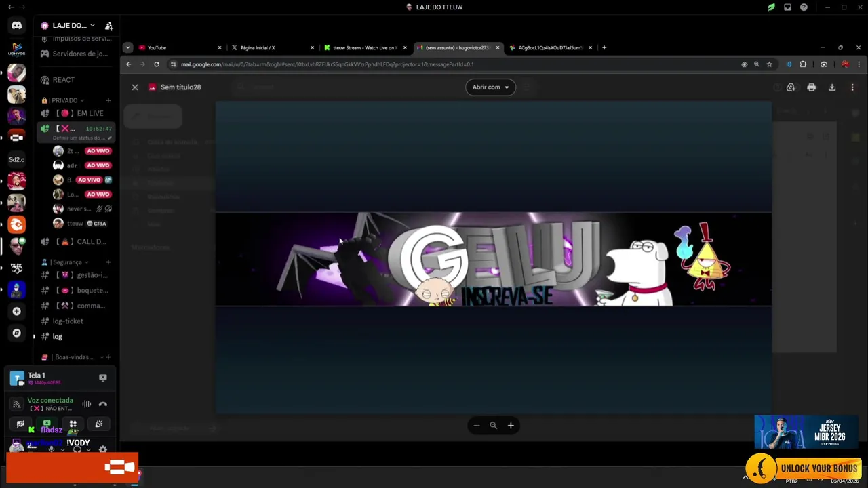Open the boquete... text channel
Viewport: 868px width, 488px height.
click(74, 290)
